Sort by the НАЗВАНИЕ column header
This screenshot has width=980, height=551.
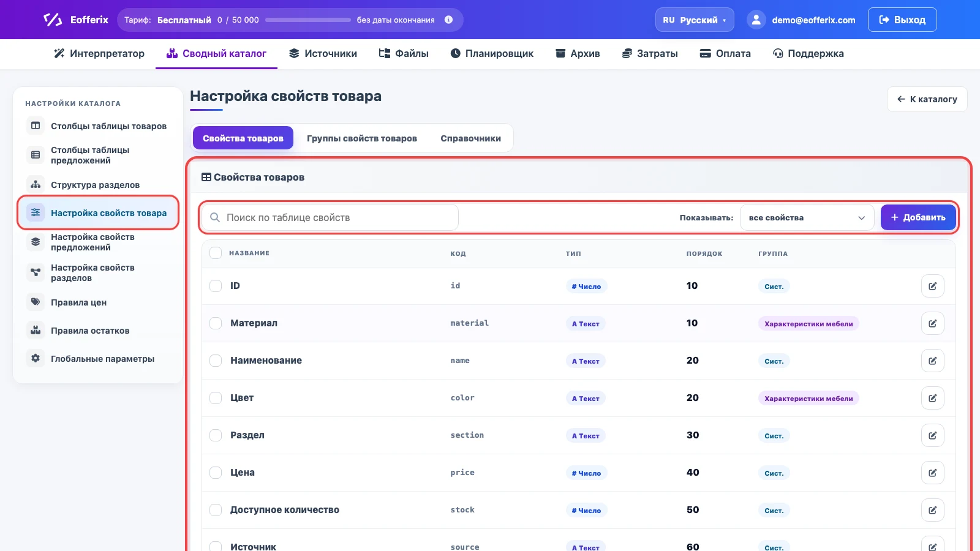coord(249,253)
